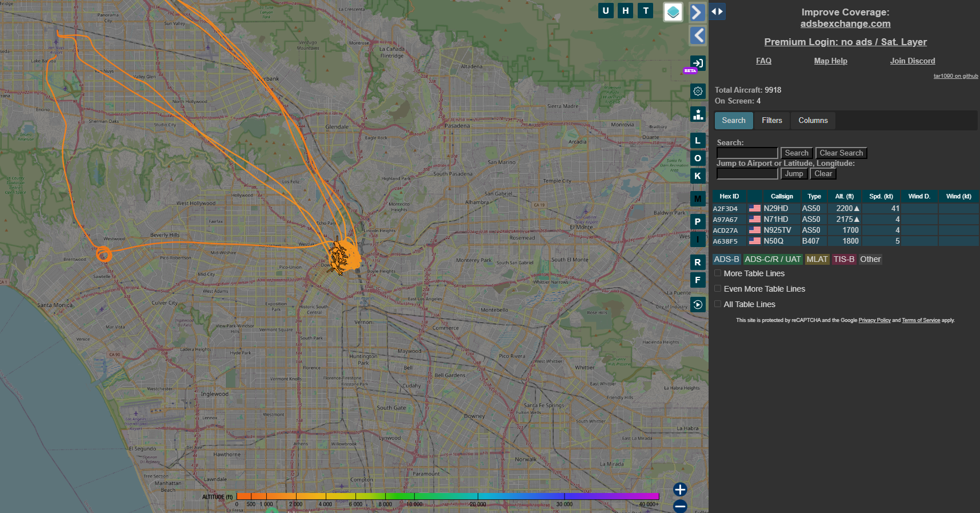The image size is (980, 513).
Task: Click the altitude color scale bar
Action: 447,496
